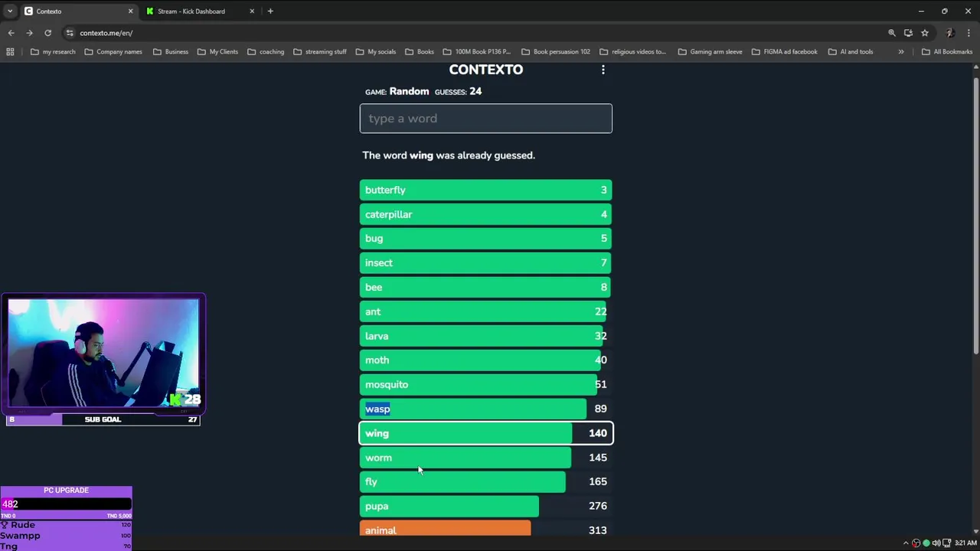Open the Contexto three-dot game menu

603,70
